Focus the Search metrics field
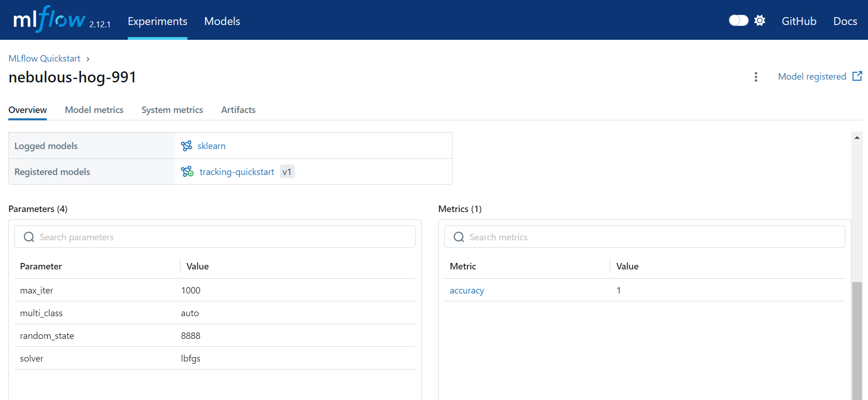Image resolution: width=868 pixels, height=400 pixels. pyautogui.click(x=645, y=237)
